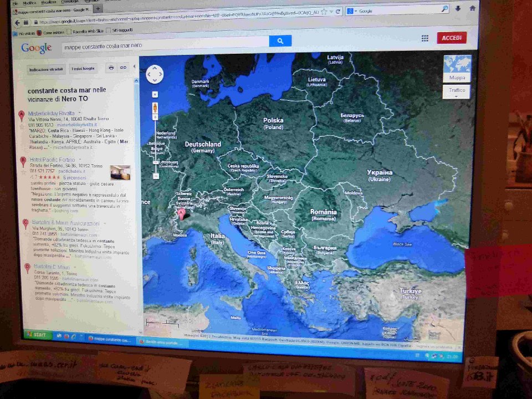
Task: Click the address bar URL
Action: [x=179, y=17]
